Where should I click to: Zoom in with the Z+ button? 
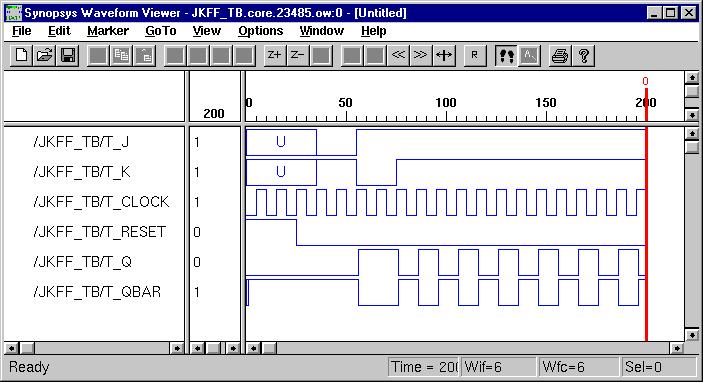click(x=274, y=56)
